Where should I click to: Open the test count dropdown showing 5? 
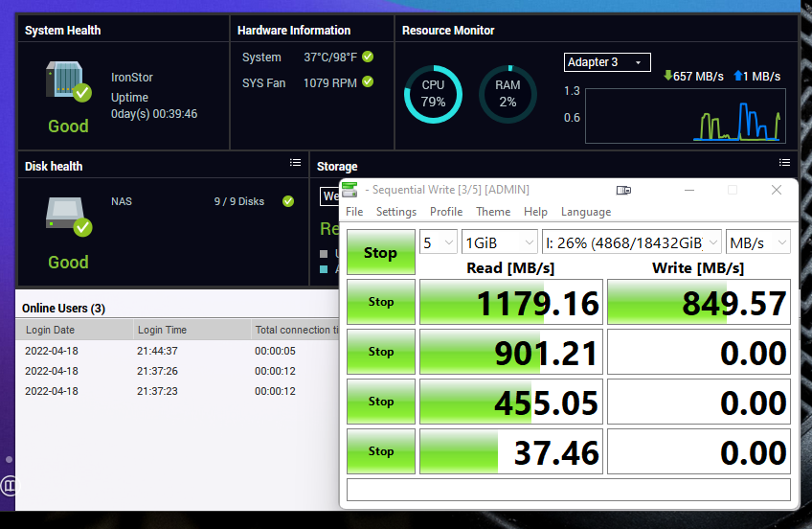[x=439, y=243]
